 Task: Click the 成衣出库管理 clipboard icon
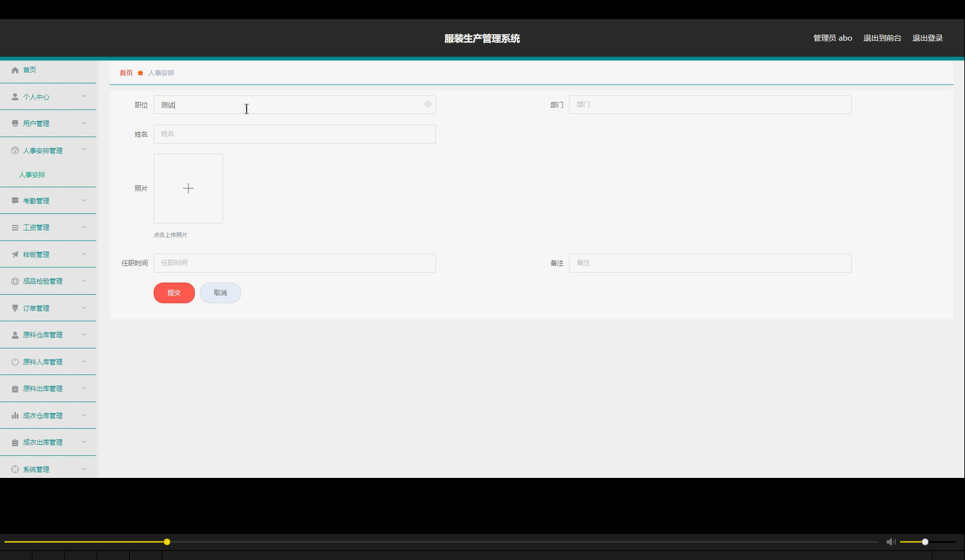(x=15, y=442)
